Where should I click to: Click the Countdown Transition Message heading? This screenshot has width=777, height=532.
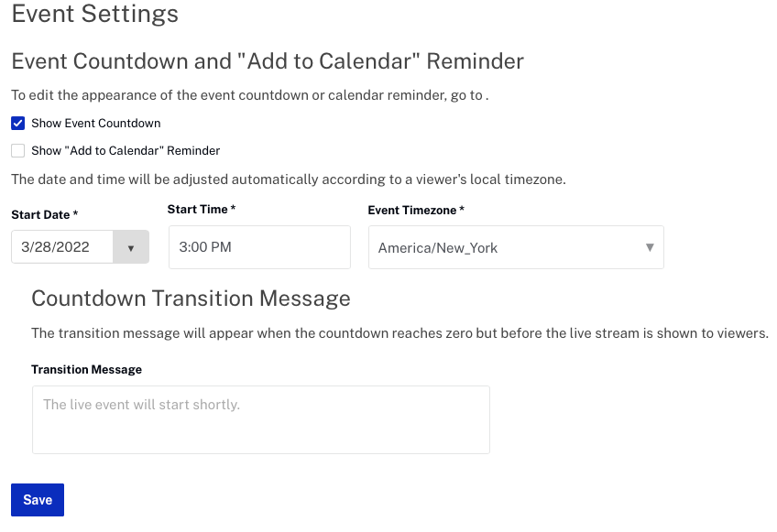point(191,299)
